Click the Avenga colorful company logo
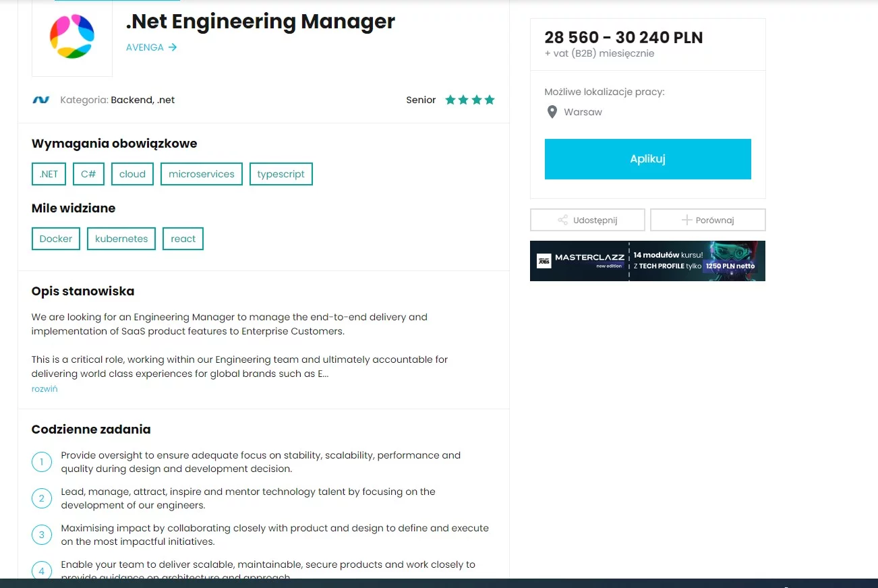Viewport: 878px width, 588px height. tap(72, 36)
